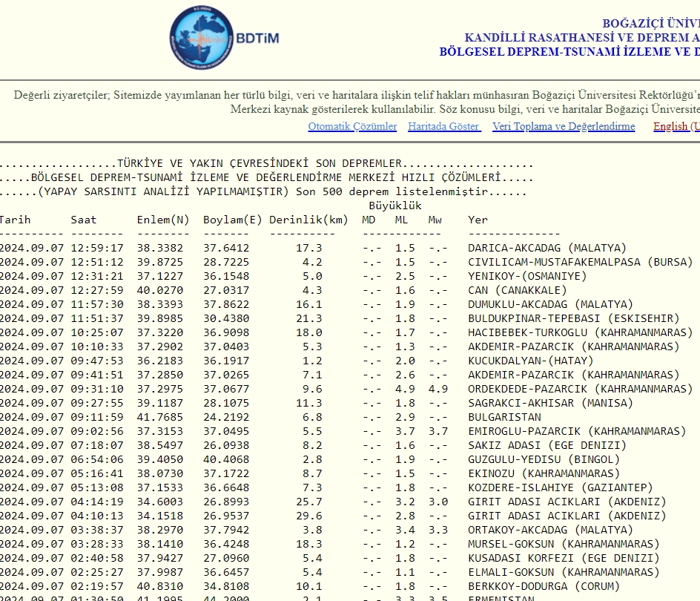The width and height of the screenshot is (700, 601).
Task: Select the EMIROGLU-PAZARCIK (KAHRAMANMARAS) row
Action: coord(577,431)
